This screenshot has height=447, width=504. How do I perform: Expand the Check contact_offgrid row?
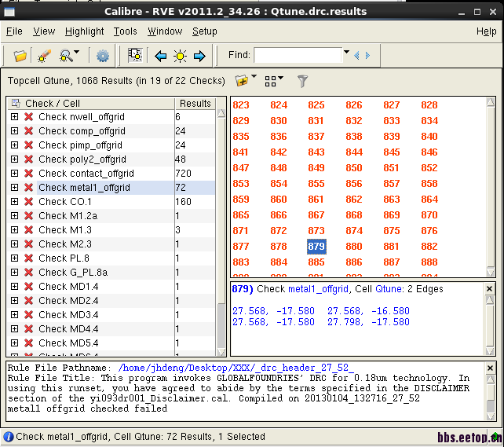pos(14,174)
